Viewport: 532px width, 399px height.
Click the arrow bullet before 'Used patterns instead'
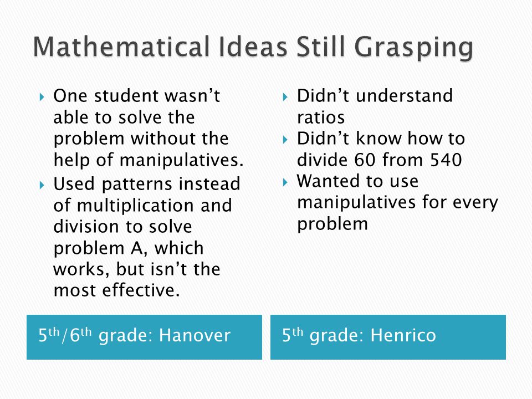42,185
